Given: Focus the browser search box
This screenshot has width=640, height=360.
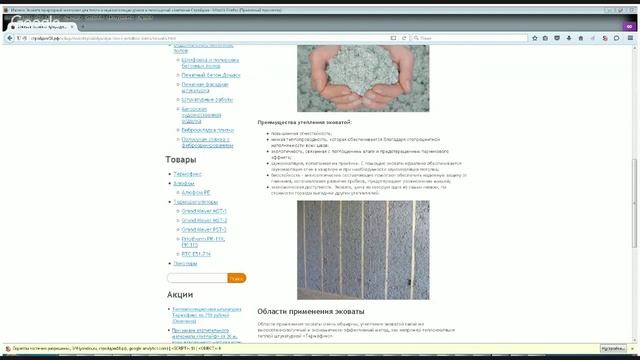Looking at the screenshot, I should pyautogui.click(x=469, y=38).
